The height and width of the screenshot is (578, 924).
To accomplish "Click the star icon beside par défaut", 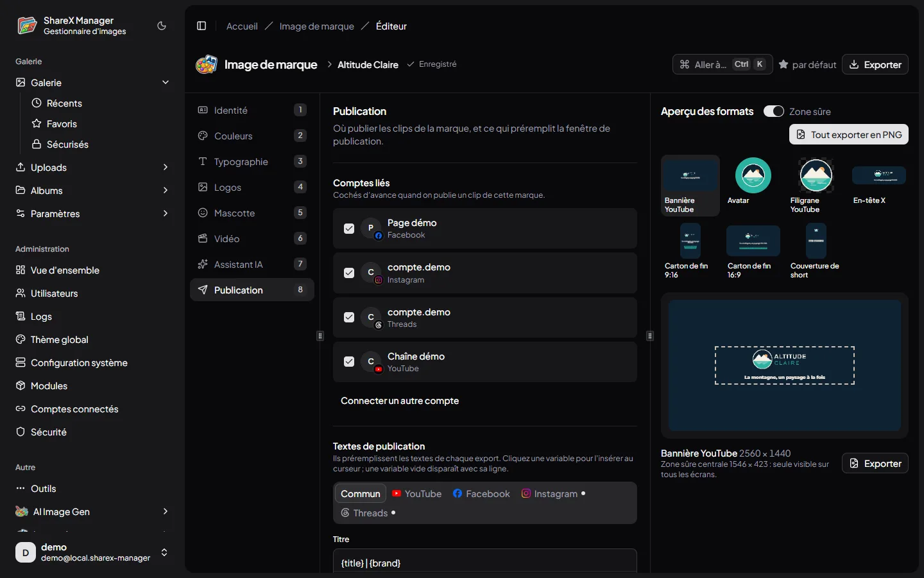I will coord(783,64).
